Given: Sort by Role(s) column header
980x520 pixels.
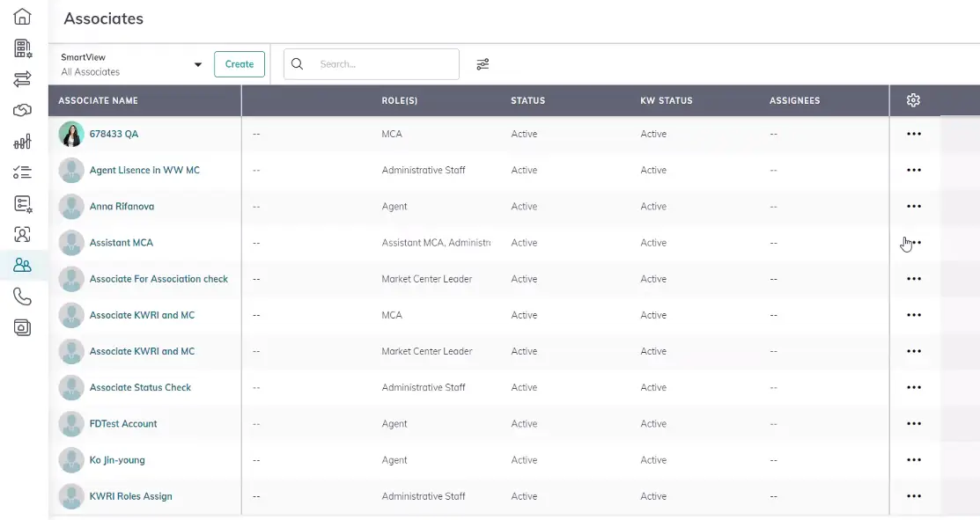Looking at the screenshot, I should tap(400, 100).
